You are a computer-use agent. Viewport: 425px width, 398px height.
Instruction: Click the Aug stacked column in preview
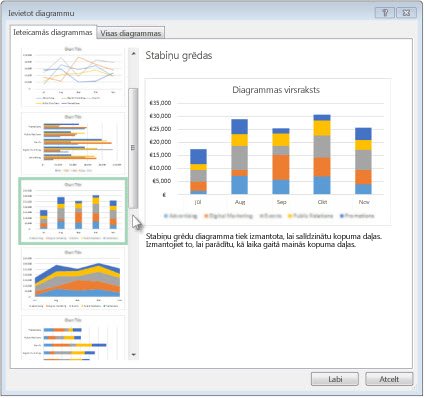(239, 157)
